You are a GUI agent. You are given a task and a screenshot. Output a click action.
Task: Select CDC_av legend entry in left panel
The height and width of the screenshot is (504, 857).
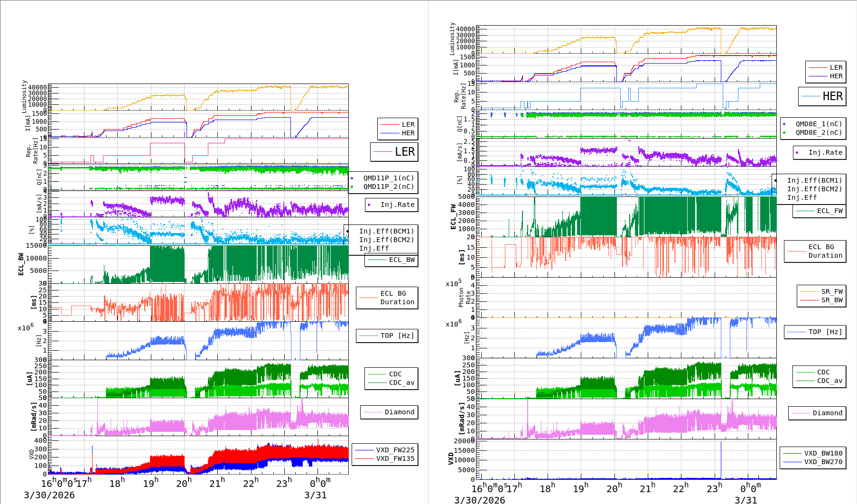(x=391, y=383)
